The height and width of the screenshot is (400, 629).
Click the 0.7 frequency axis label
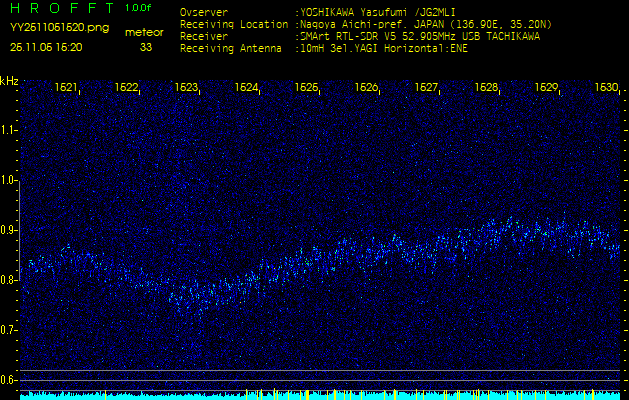(9, 329)
